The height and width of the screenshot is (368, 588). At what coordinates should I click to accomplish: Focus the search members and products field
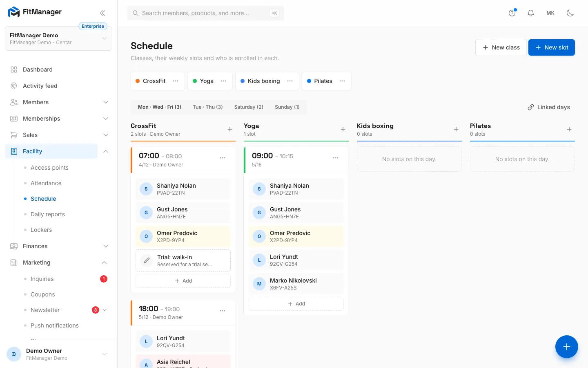coord(206,13)
